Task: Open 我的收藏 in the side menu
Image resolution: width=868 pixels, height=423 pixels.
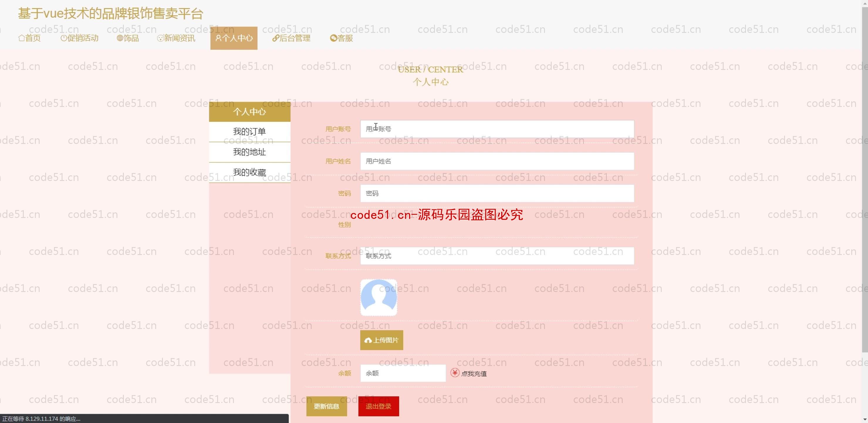Action: pos(250,172)
